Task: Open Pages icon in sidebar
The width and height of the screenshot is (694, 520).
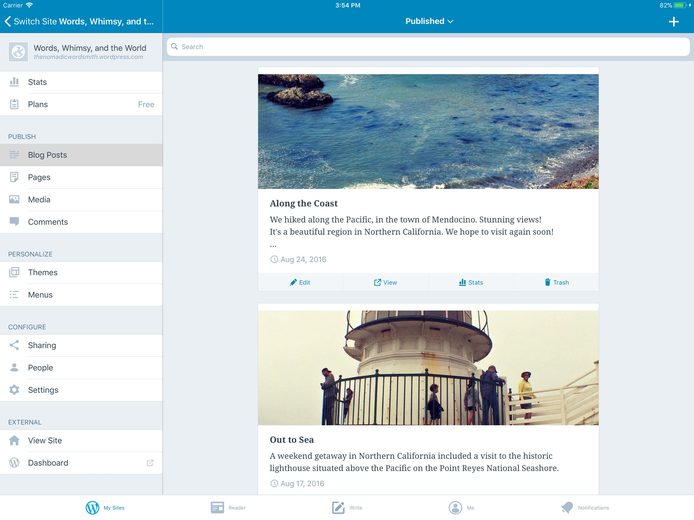Action: click(x=14, y=177)
